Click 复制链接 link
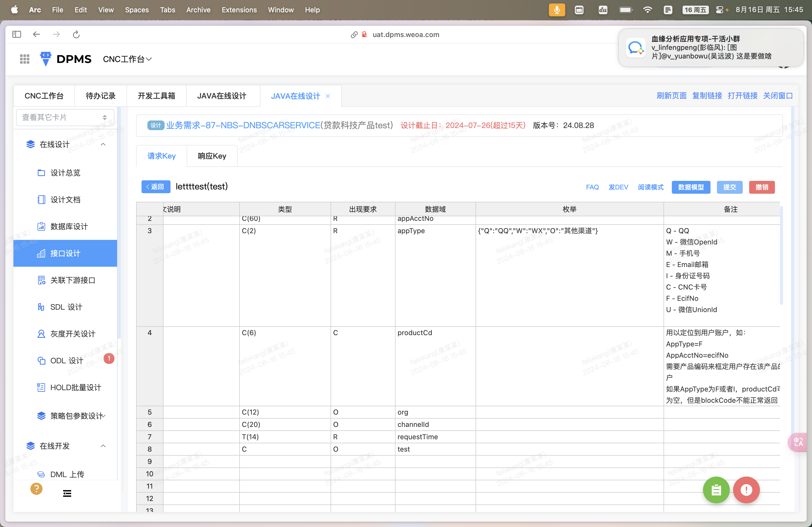 point(707,96)
